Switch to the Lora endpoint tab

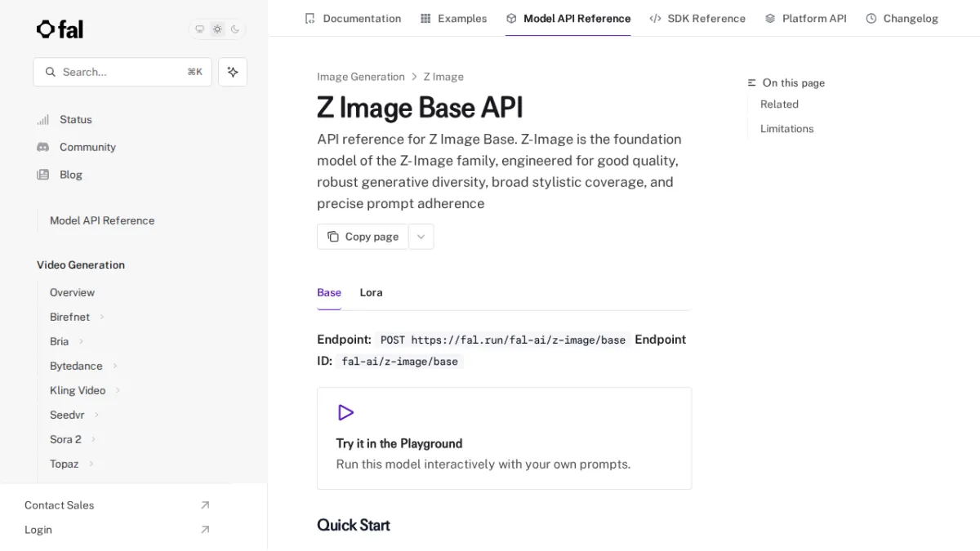(371, 292)
